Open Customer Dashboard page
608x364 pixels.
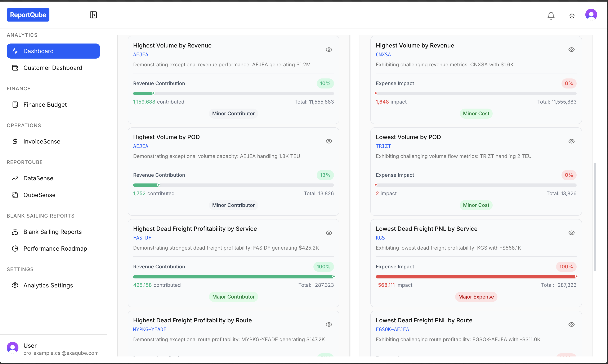click(x=53, y=68)
